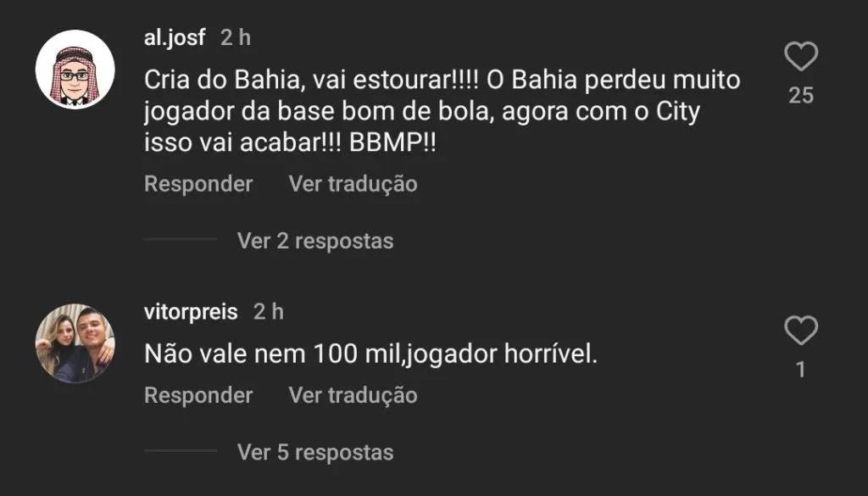868x496 pixels.
Task: Open vitorpreis's profile photo
Action: click(75, 343)
